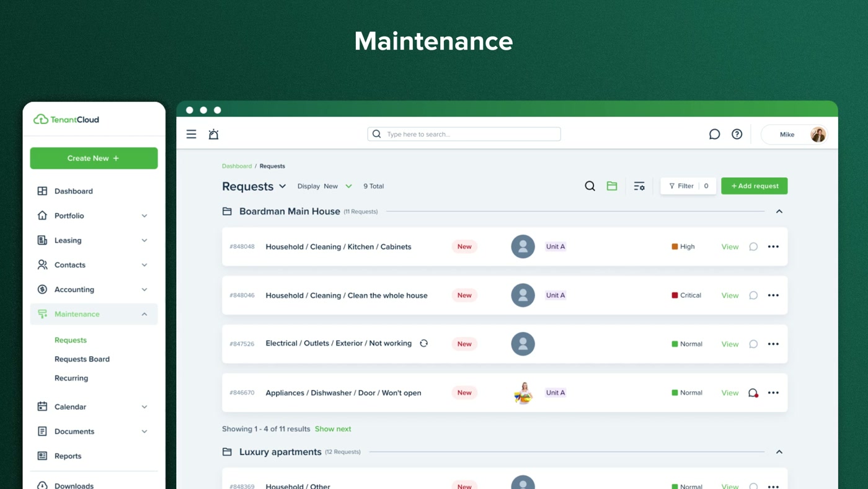Open the Filter button
Image resolution: width=868 pixels, height=489 pixels.
tap(688, 186)
